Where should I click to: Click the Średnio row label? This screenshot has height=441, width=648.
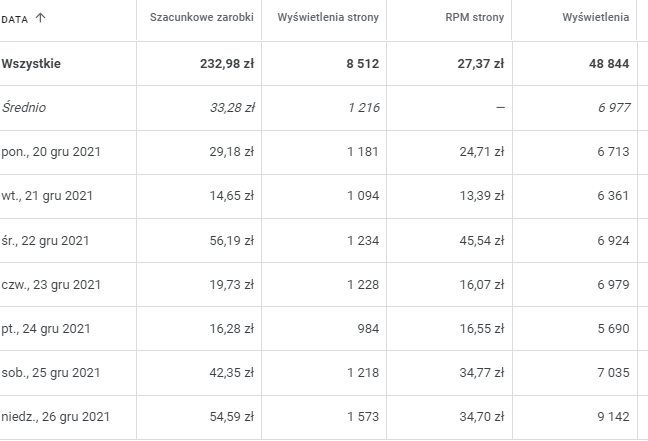24,107
